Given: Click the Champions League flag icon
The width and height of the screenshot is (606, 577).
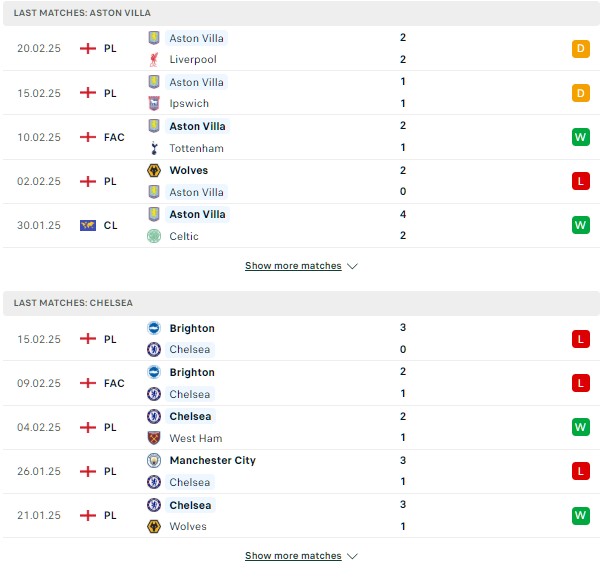Looking at the screenshot, I should click(x=88, y=225).
